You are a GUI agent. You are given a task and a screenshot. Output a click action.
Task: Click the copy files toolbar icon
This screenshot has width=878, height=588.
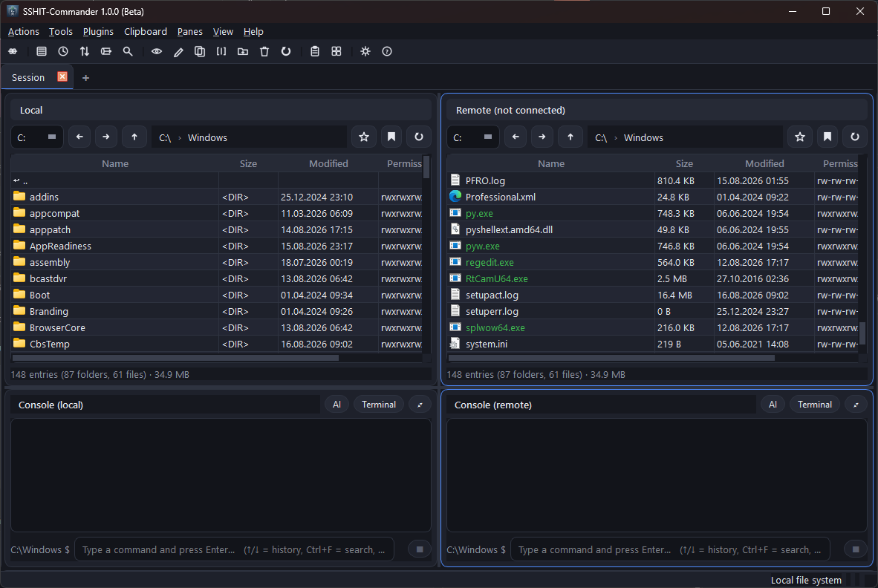[x=199, y=51]
